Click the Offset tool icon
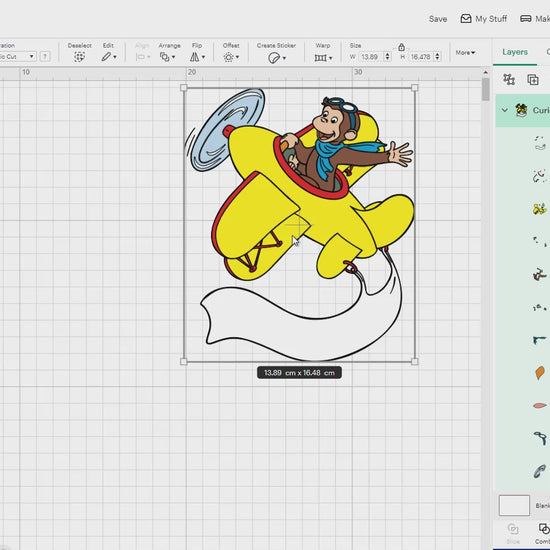The image size is (550, 550). (x=228, y=57)
